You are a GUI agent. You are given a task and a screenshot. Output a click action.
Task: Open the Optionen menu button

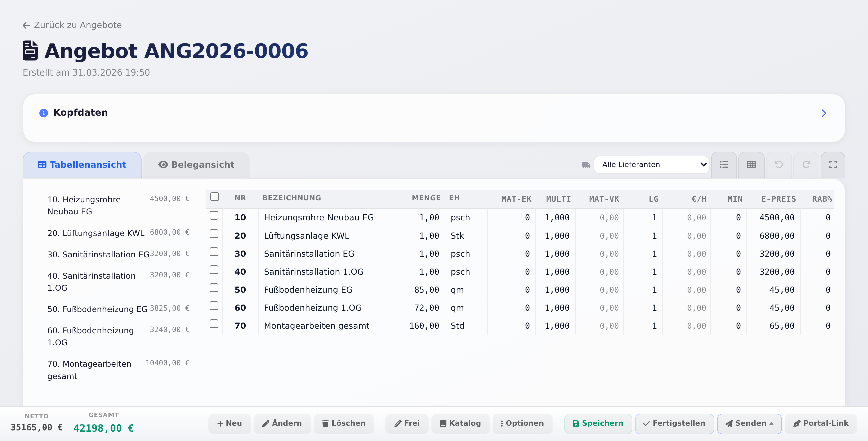522,424
